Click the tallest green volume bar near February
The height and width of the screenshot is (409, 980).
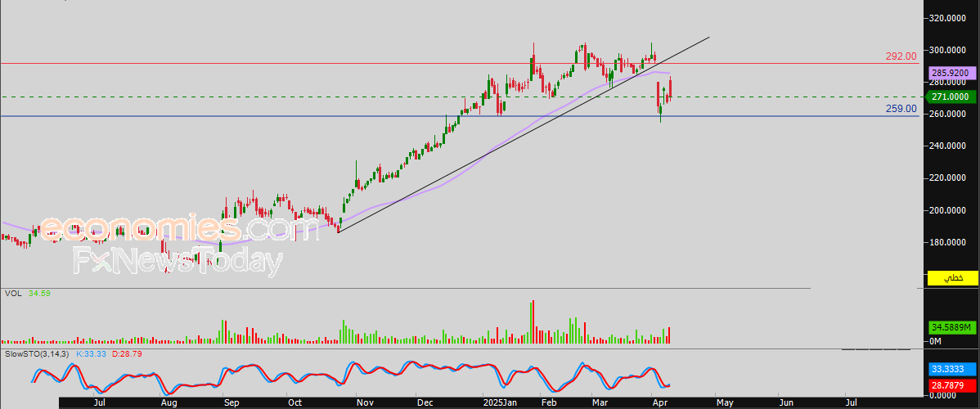pyautogui.click(x=532, y=322)
